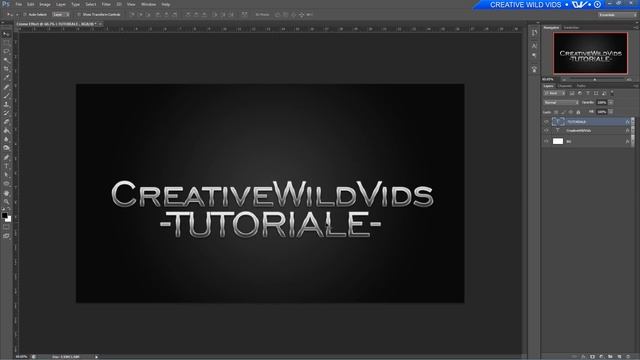
Task: Click the Lock all layer icon
Action: (578, 112)
